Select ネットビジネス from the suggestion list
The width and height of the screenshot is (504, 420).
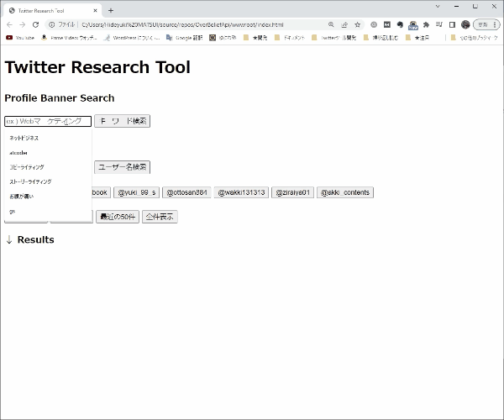[x=24, y=138]
